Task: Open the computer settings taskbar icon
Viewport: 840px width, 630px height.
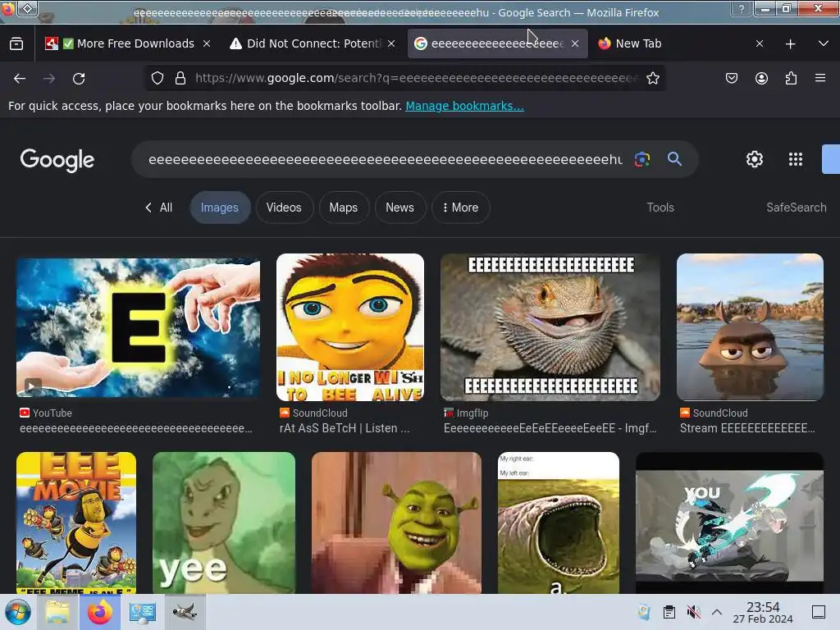Action: pyautogui.click(x=142, y=612)
